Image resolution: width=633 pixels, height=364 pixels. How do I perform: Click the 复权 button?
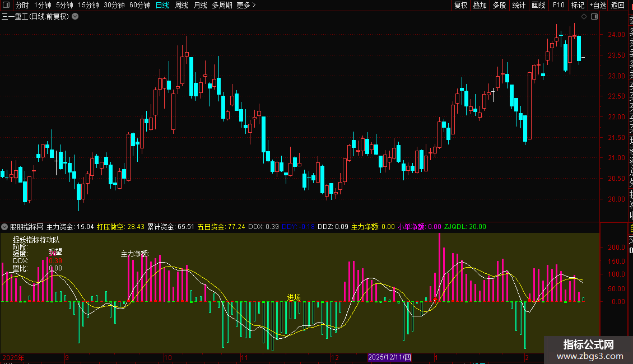tap(460, 5)
